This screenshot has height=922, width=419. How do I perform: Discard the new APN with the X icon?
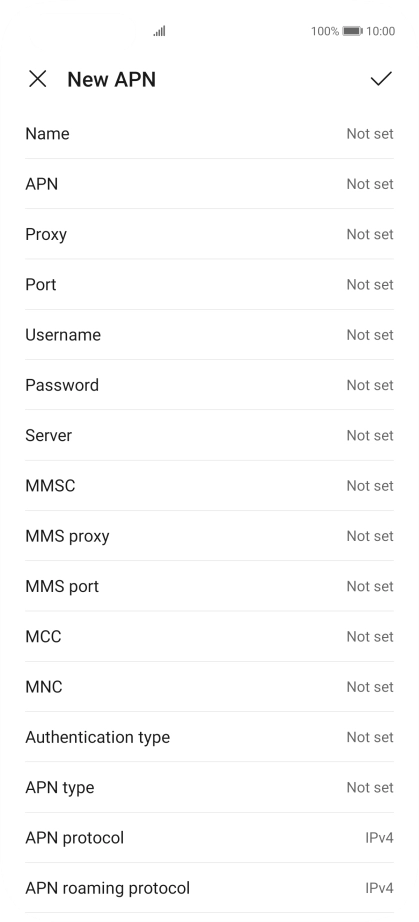coord(38,79)
